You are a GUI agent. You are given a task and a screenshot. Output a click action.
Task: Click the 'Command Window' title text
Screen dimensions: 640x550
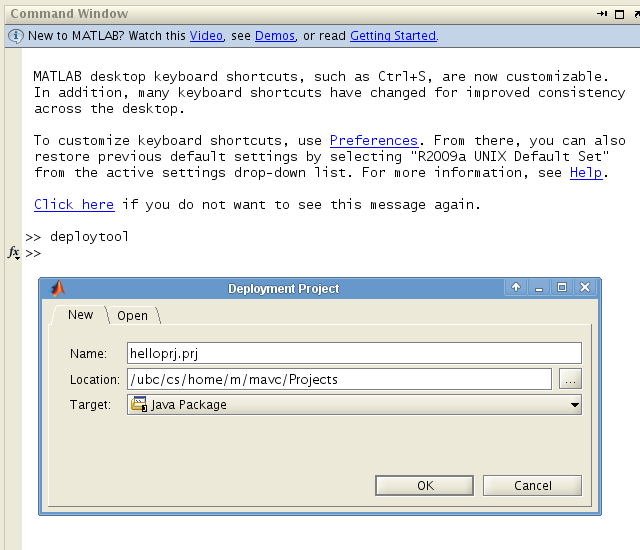(69, 14)
